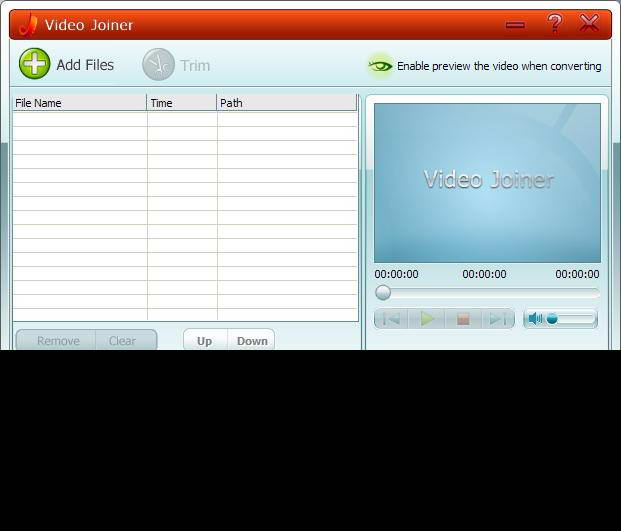
Task: Move file Up in list
Action: click(206, 340)
